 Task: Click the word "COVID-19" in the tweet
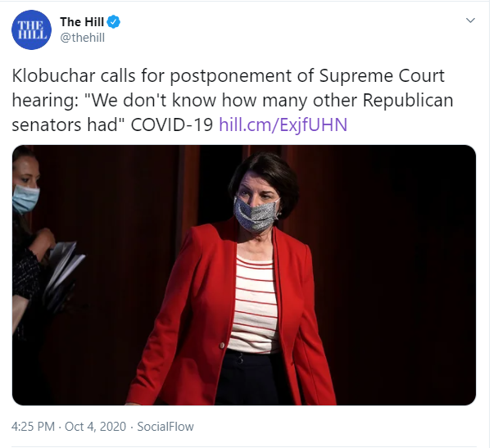pyautogui.click(x=172, y=124)
